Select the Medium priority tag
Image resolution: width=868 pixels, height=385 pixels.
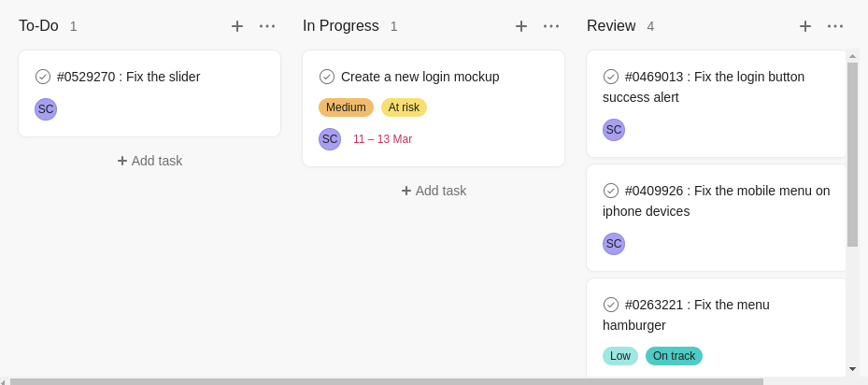tap(346, 107)
